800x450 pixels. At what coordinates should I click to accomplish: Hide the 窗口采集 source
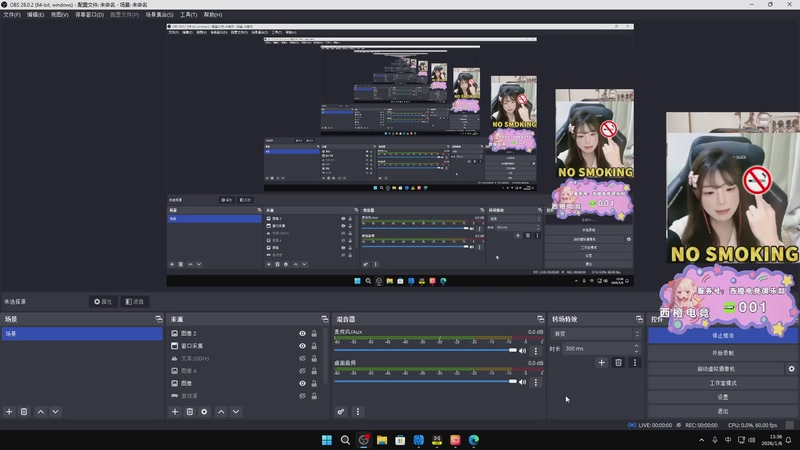(x=303, y=346)
